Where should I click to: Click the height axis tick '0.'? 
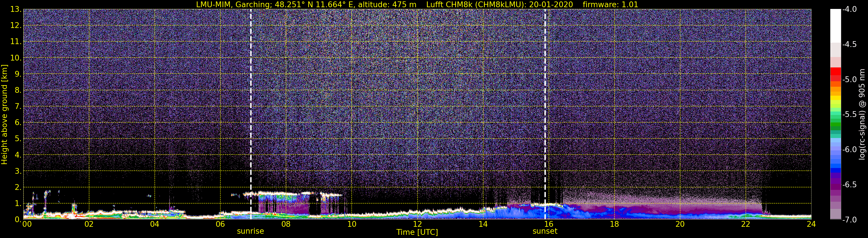[x=18, y=219]
